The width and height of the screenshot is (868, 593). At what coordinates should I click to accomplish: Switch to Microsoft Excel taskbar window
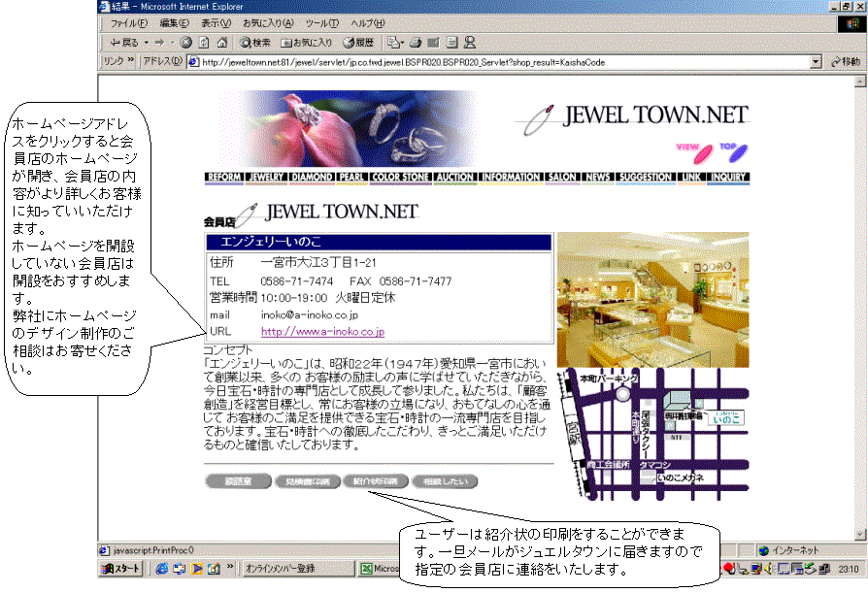coord(380,568)
